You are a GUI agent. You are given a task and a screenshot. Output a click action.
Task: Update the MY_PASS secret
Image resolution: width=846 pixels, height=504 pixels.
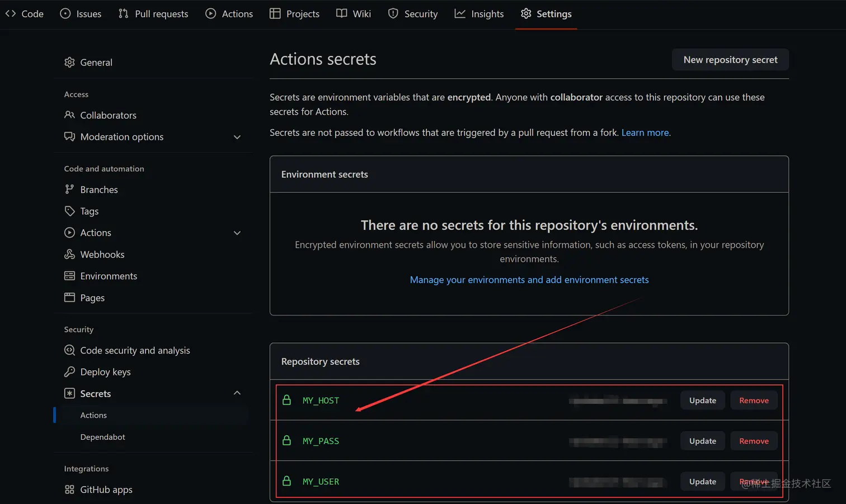pos(702,441)
